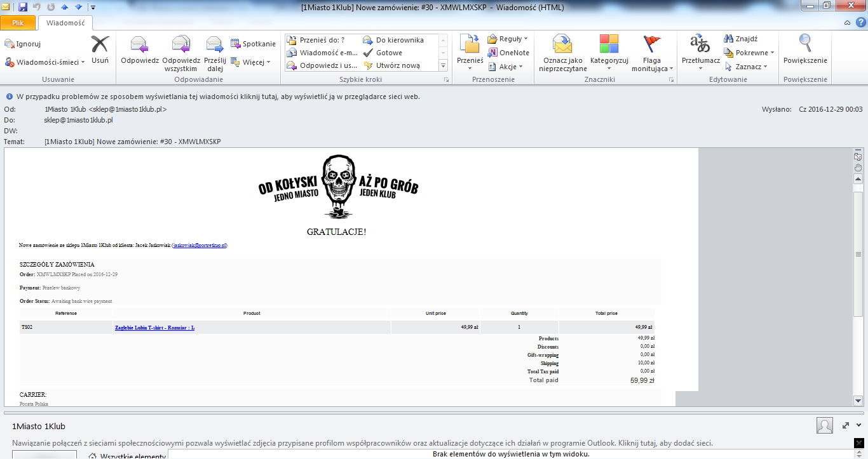Open Outlook help with the question mark icon
The height and width of the screenshot is (459, 868).
click(860, 23)
